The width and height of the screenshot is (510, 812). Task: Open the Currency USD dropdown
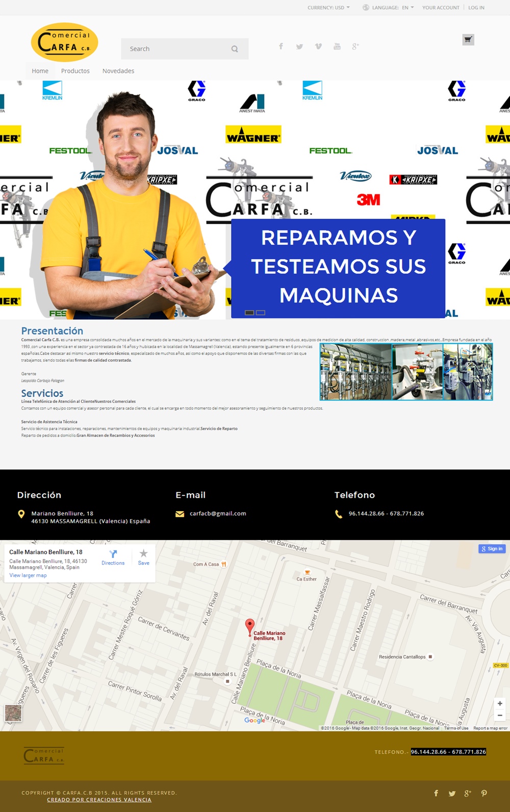328,8
